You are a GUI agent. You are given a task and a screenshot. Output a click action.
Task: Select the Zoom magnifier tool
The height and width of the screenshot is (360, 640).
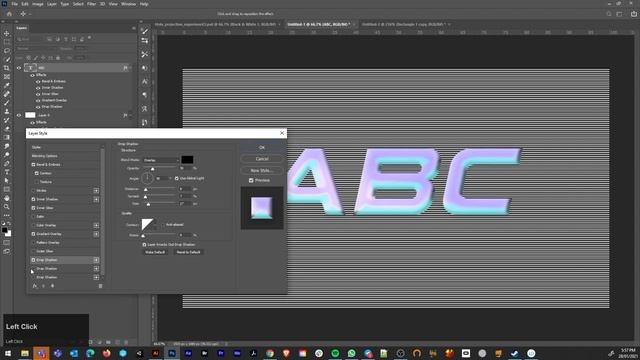tap(7, 207)
